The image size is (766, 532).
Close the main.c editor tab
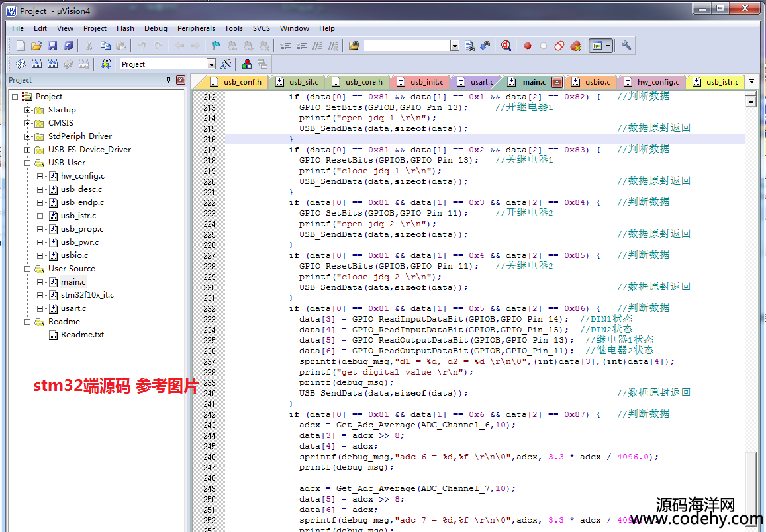557,82
